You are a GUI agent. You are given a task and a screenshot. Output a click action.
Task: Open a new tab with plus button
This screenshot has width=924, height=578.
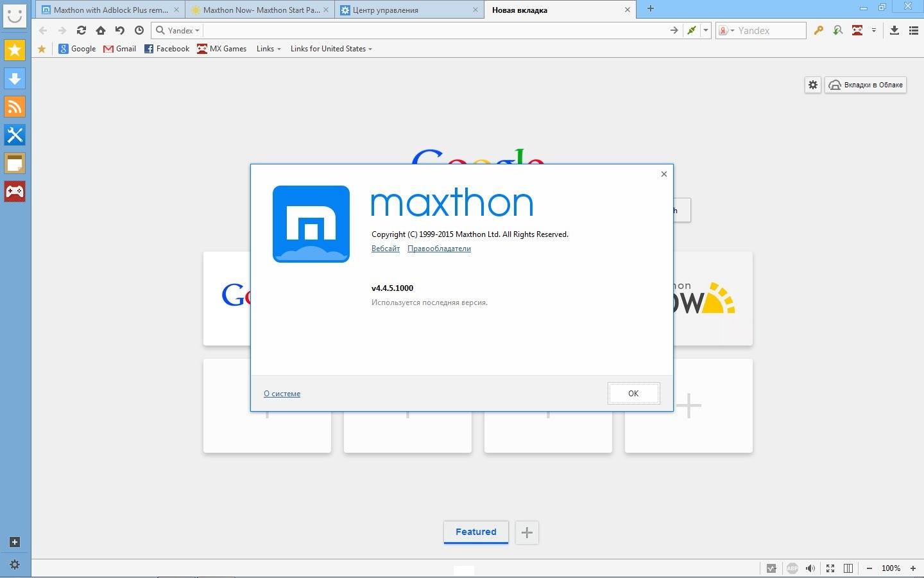[651, 9]
